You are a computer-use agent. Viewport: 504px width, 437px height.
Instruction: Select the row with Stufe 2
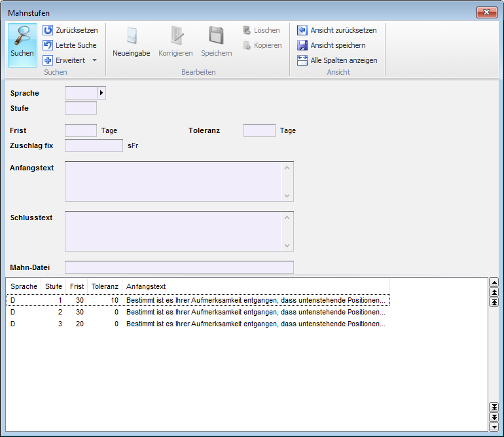[x=198, y=312]
